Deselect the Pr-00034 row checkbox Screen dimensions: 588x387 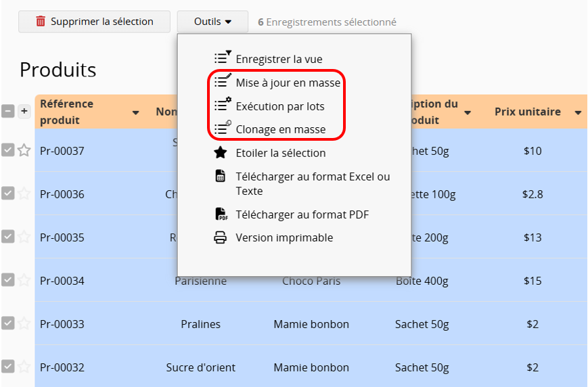[x=7, y=280]
